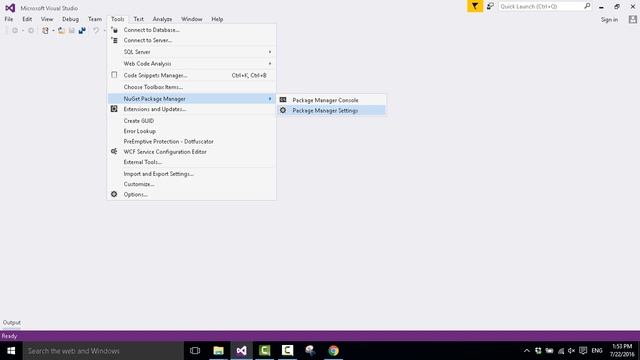Open the Analyze menu
The width and height of the screenshot is (640, 360).
[162, 19]
